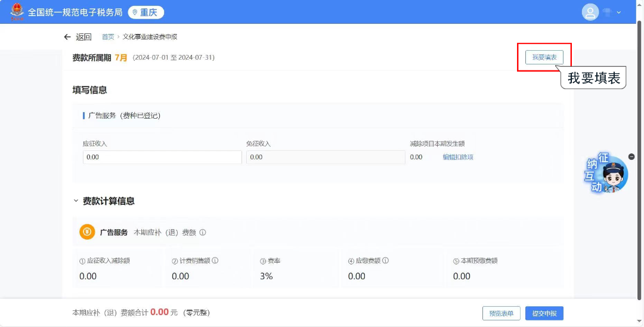The width and height of the screenshot is (644, 327).
Task: Click info icon next to 应缴费额
Action: coord(386,261)
